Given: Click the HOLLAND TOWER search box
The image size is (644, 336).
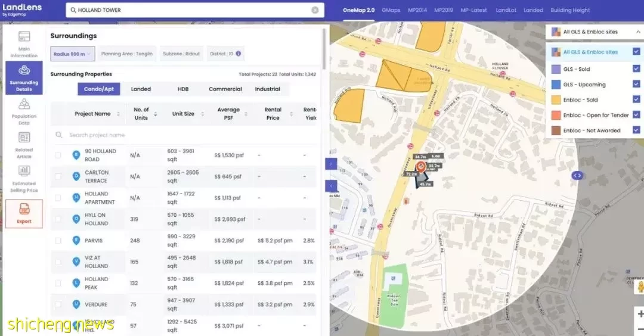Looking at the screenshot, I should coord(194,10).
